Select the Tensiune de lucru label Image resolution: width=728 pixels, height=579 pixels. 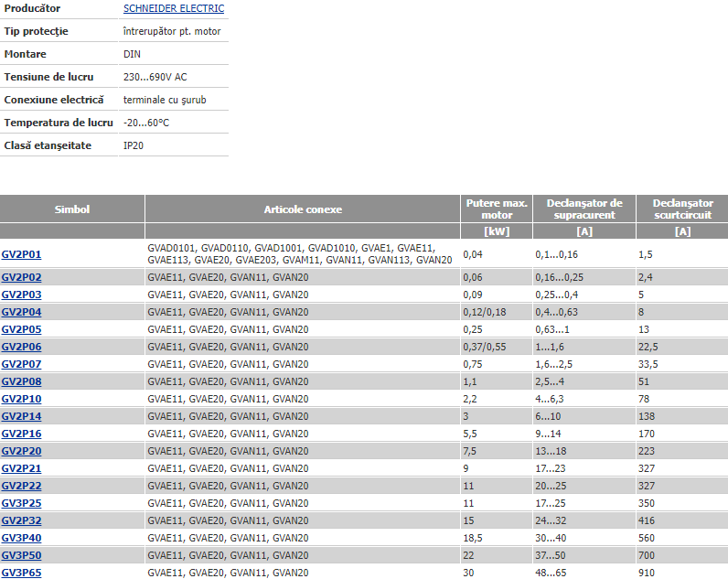tap(48, 77)
